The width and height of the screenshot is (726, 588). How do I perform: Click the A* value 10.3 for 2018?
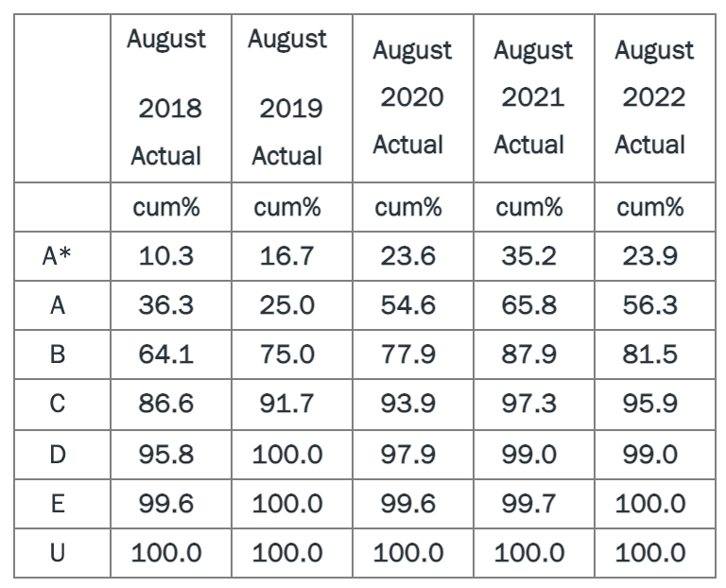pos(166,256)
